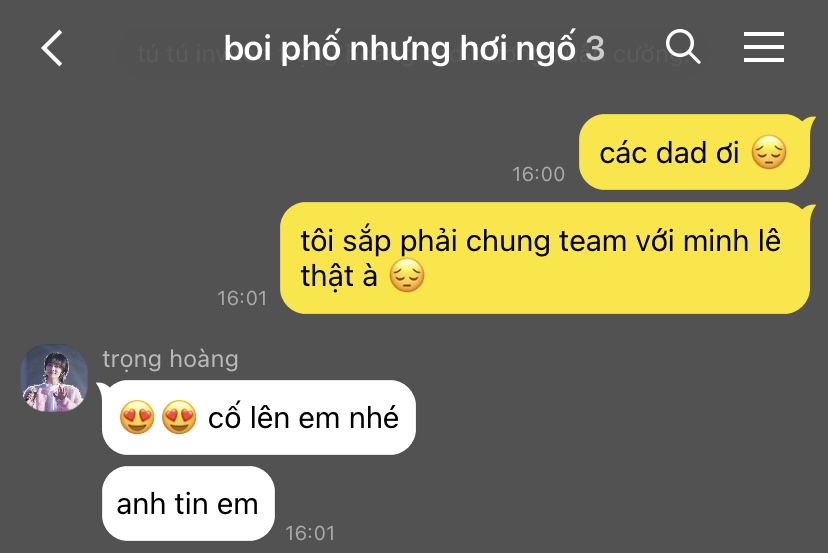Open trọng hoàng's profile picture
The image size is (828, 553).
(x=54, y=378)
